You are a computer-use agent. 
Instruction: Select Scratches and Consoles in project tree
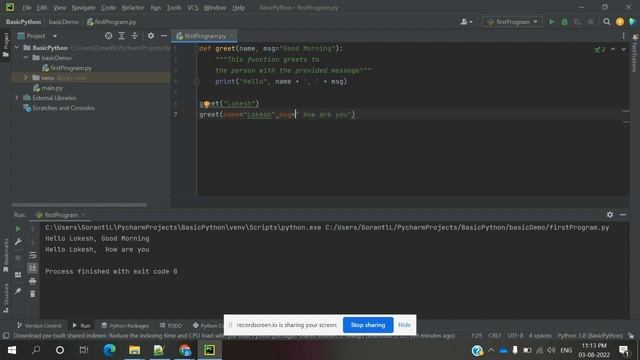tap(63, 108)
